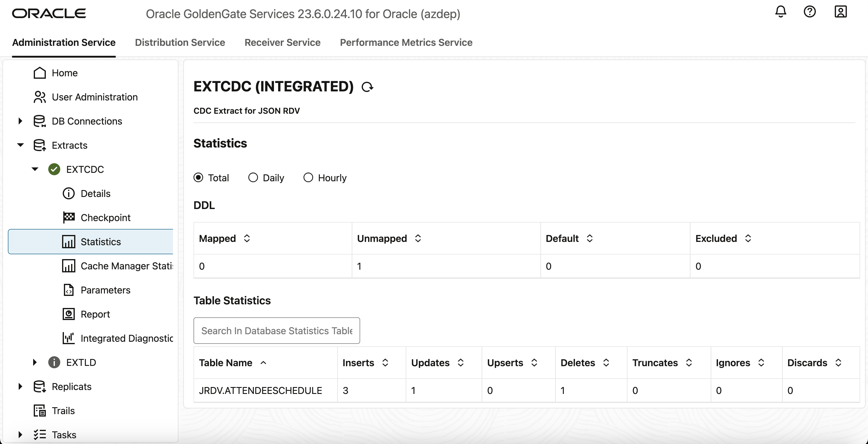Switch to the Distribution Service tab

tap(180, 43)
